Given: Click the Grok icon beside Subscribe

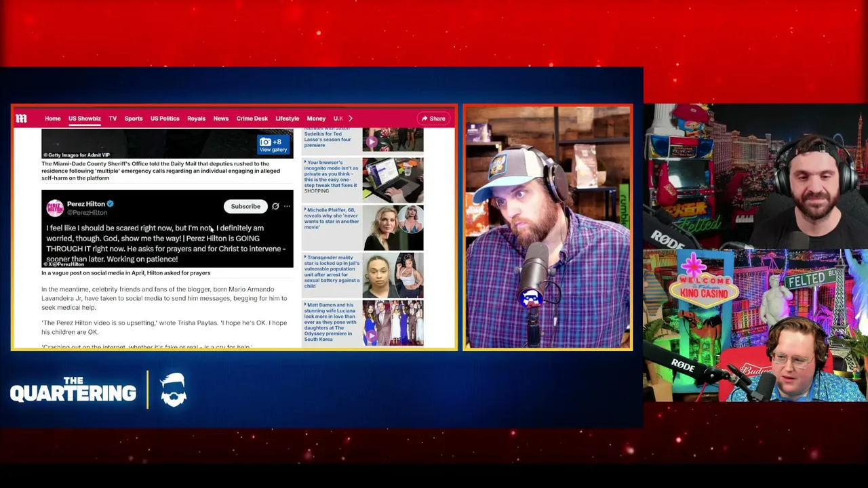Looking at the screenshot, I should pos(275,206).
